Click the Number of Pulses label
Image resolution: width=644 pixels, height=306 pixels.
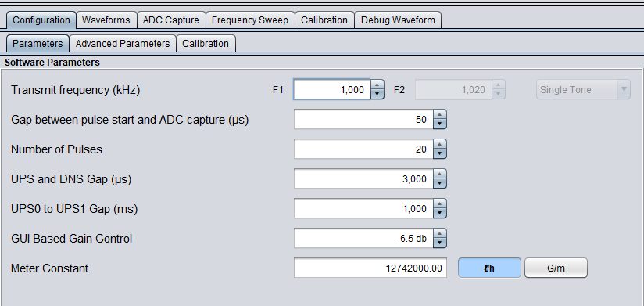pyautogui.click(x=57, y=149)
